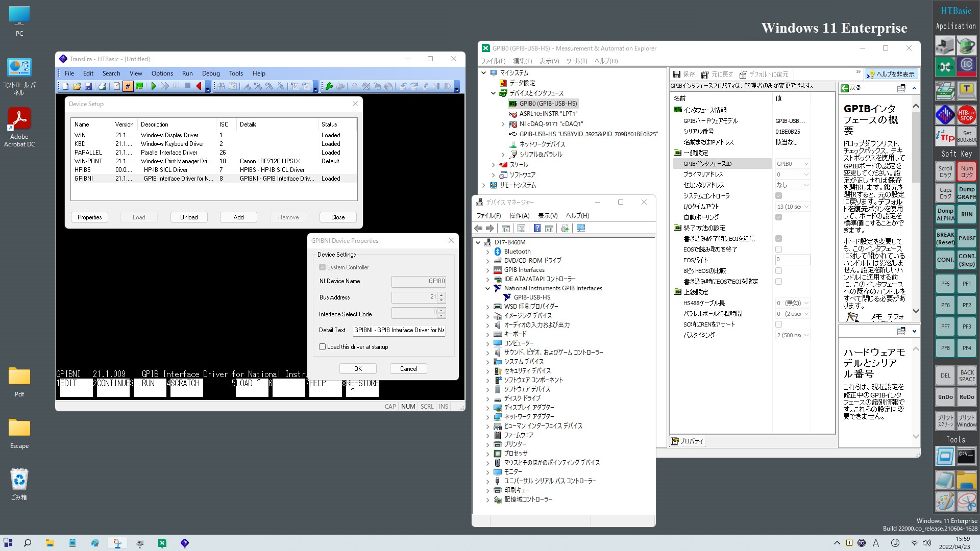980x551 pixels.
Task: Collapse National Instruments GPIB Interfaces node
Action: (487, 289)
